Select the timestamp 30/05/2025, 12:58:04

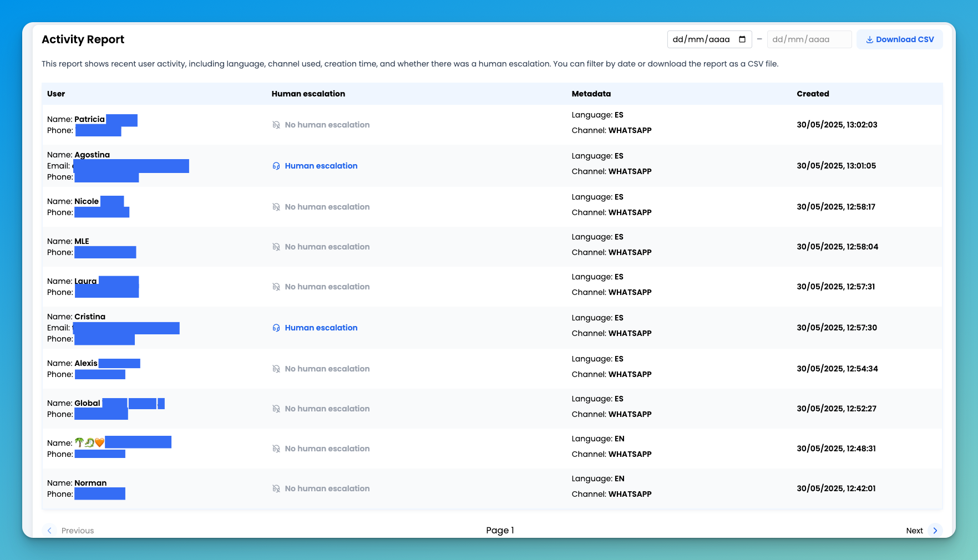838,247
